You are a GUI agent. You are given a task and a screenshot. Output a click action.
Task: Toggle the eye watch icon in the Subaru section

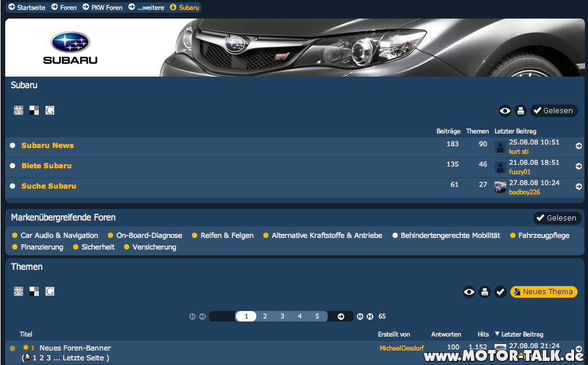(x=504, y=111)
